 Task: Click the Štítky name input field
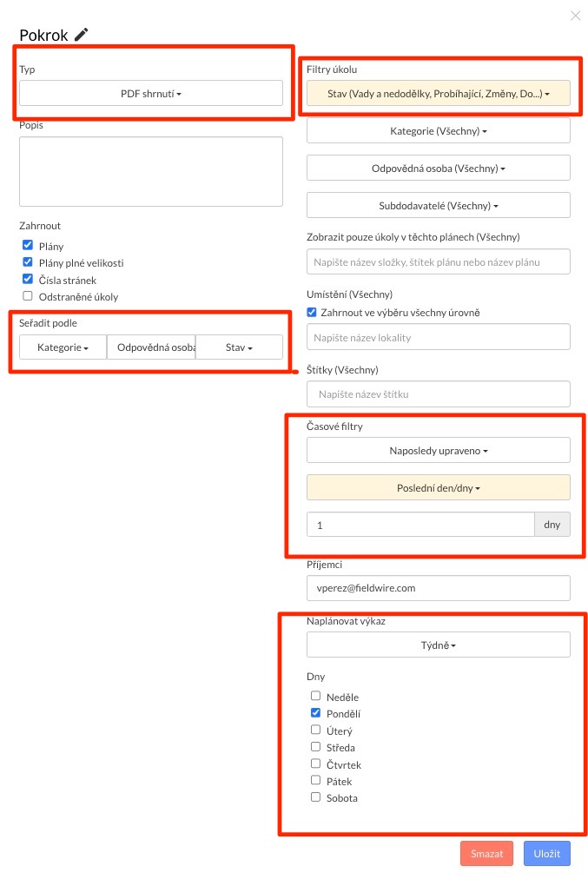pyautogui.click(x=438, y=393)
